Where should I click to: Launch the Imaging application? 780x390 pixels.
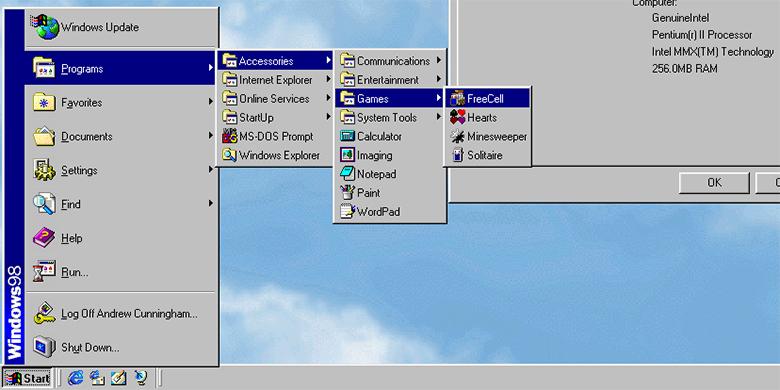(x=390, y=155)
